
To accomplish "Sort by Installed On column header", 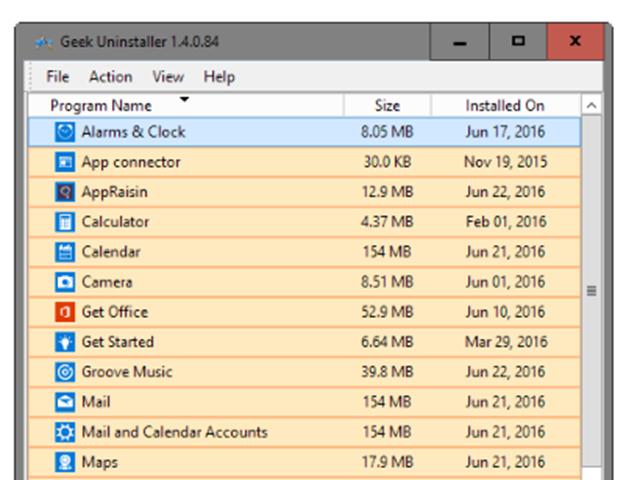I will 505,105.
